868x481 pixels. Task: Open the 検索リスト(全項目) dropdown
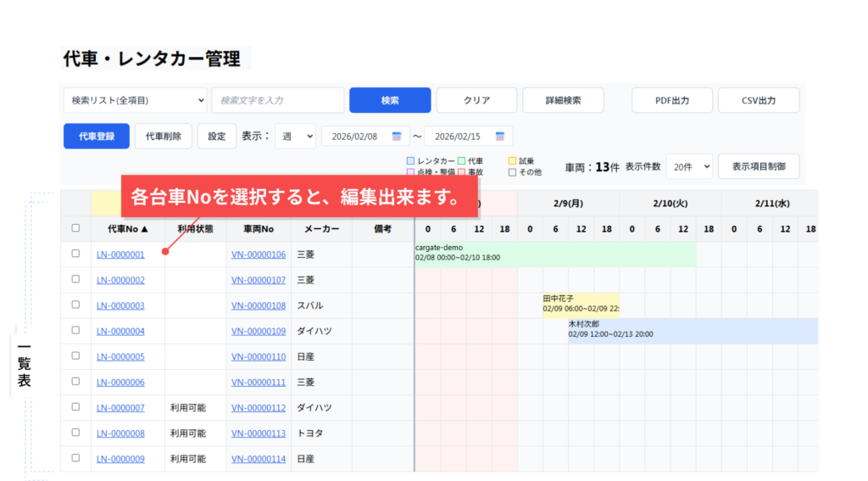135,100
